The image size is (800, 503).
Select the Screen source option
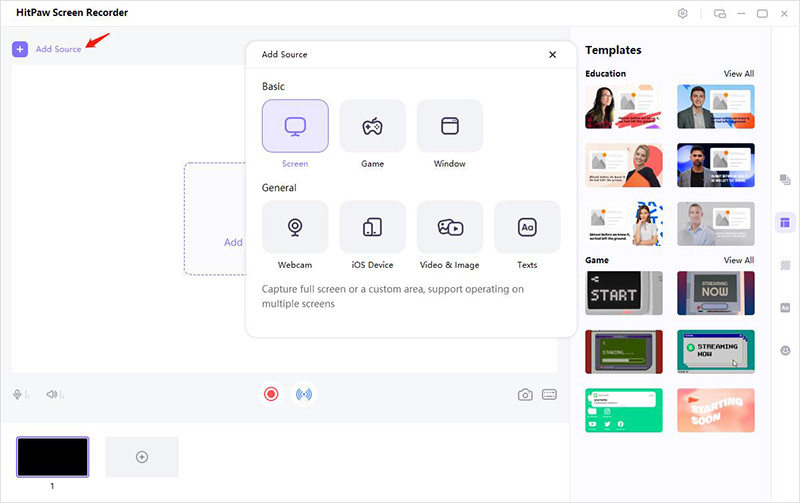tap(295, 126)
